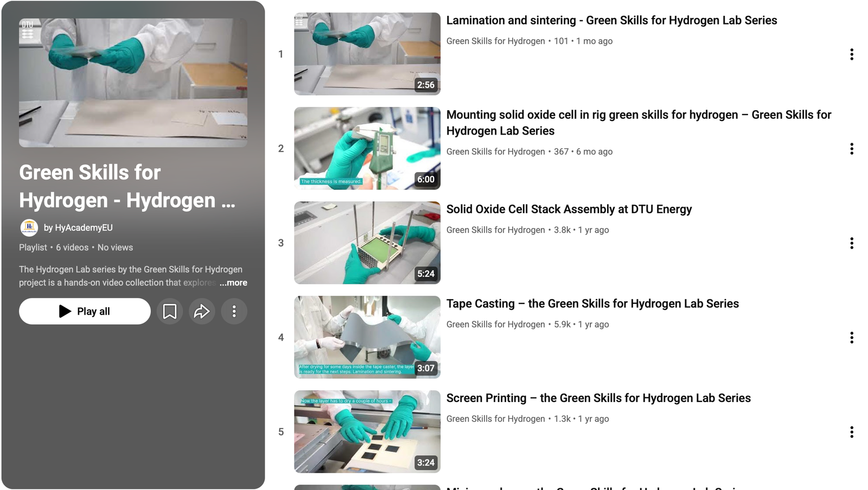
Task: Click the '6 videos' playlist count text
Action: 72,247
